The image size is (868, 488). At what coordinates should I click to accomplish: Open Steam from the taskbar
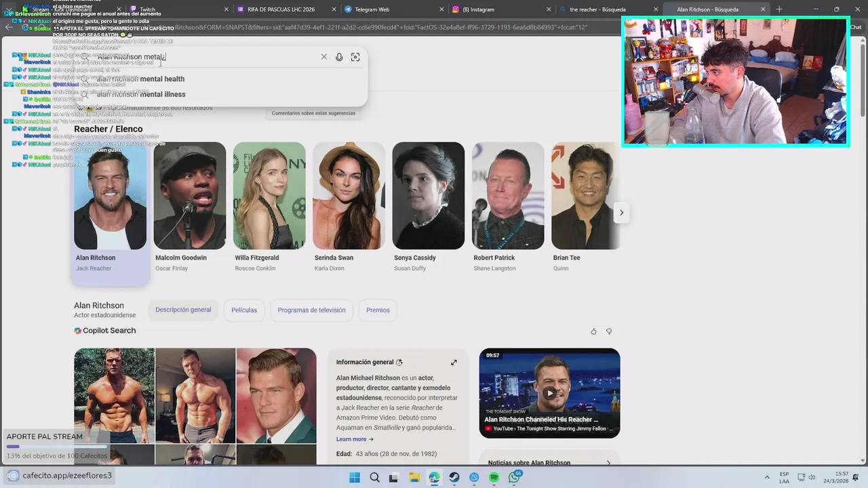click(454, 478)
